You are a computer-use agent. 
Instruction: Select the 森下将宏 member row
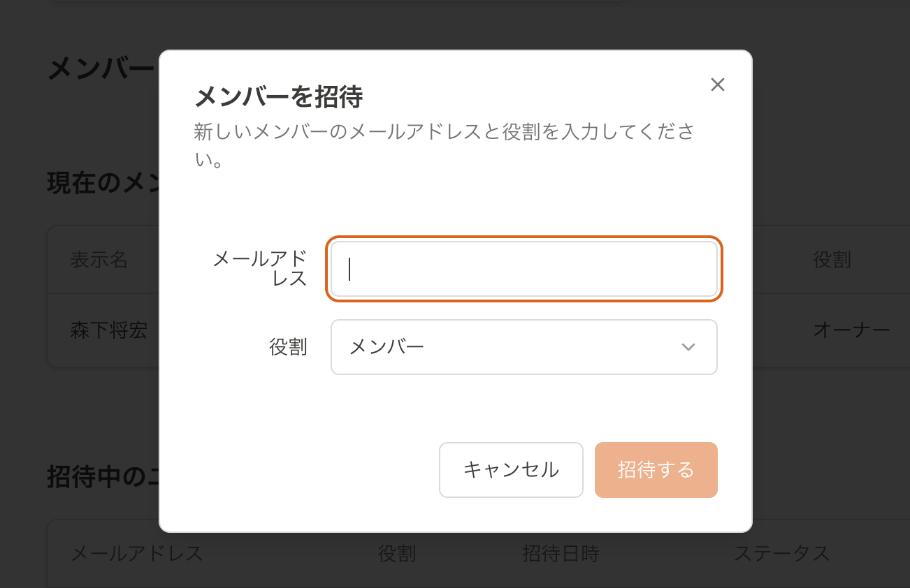(108, 330)
